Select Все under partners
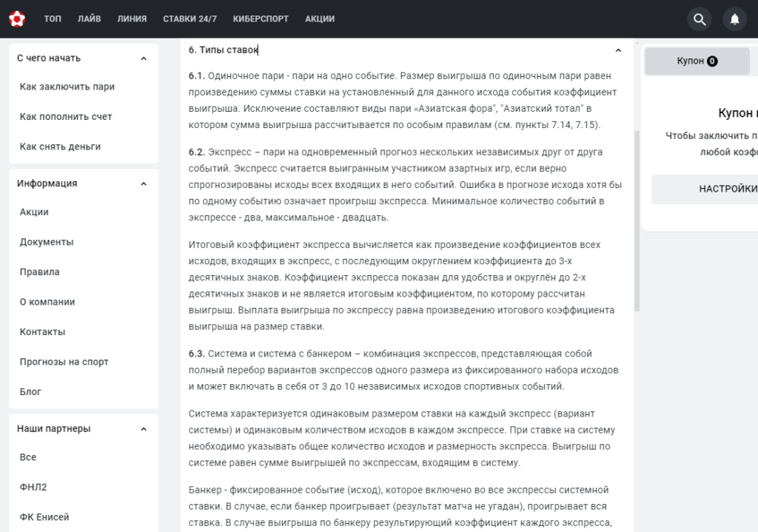 [x=28, y=457]
